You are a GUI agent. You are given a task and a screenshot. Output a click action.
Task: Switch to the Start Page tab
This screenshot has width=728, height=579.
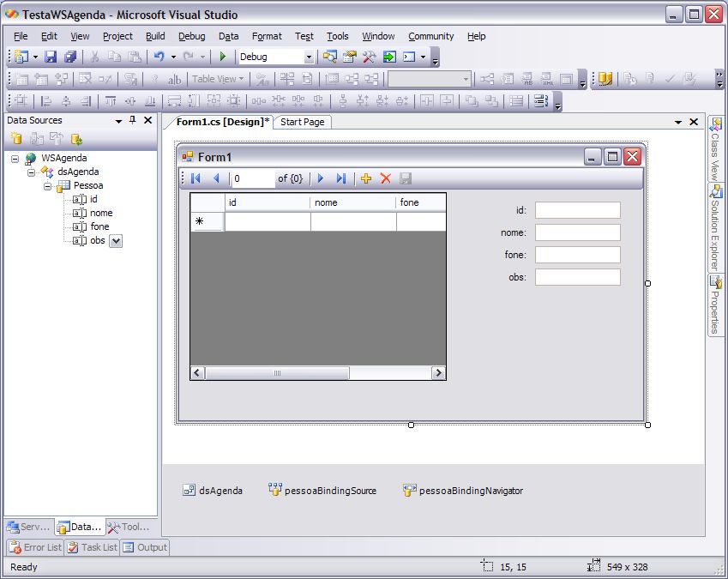coord(302,122)
